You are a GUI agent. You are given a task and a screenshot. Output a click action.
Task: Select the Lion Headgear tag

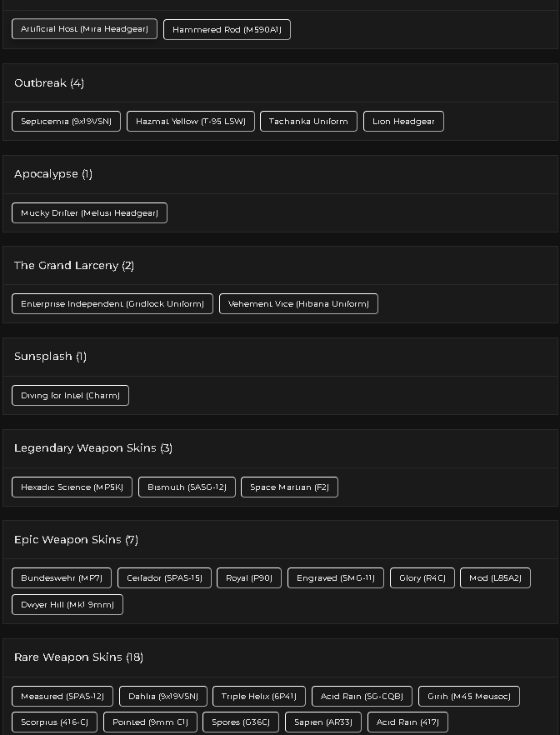tap(403, 122)
